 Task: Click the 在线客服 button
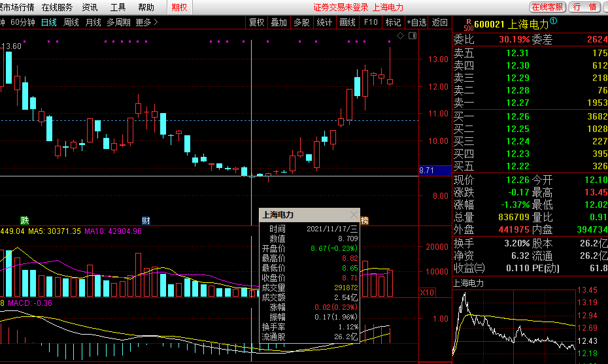click(547, 7)
